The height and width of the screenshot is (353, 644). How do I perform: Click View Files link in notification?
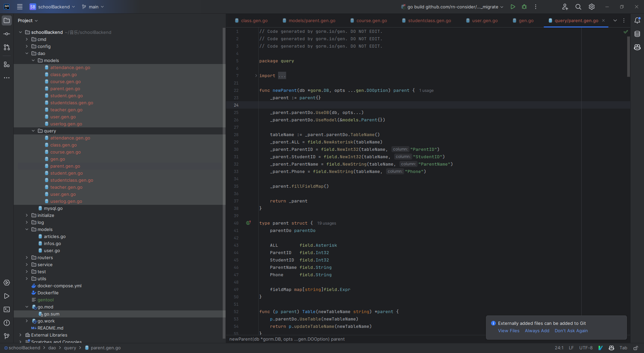coord(508,331)
